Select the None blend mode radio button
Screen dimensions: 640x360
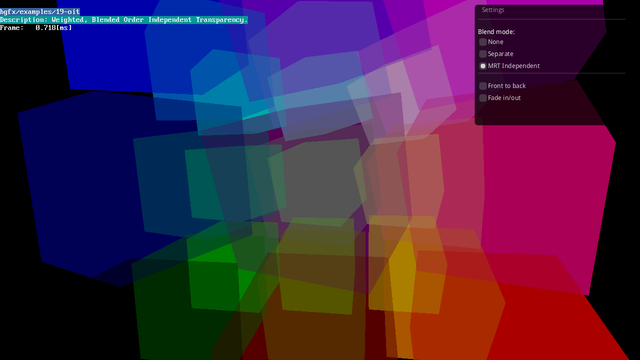tap(483, 42)
